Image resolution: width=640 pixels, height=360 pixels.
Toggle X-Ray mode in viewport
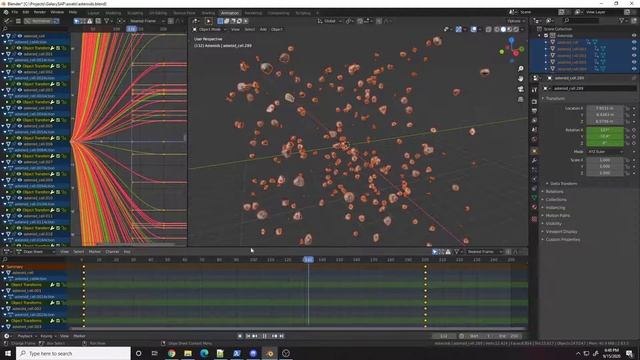pos(489,29)
